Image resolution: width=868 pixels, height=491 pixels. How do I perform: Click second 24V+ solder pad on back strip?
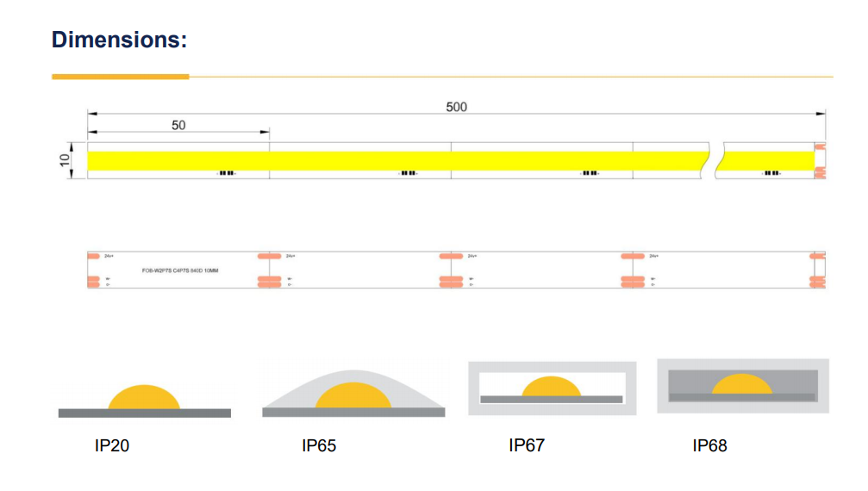pyautogui.click(x=270, y=256)
